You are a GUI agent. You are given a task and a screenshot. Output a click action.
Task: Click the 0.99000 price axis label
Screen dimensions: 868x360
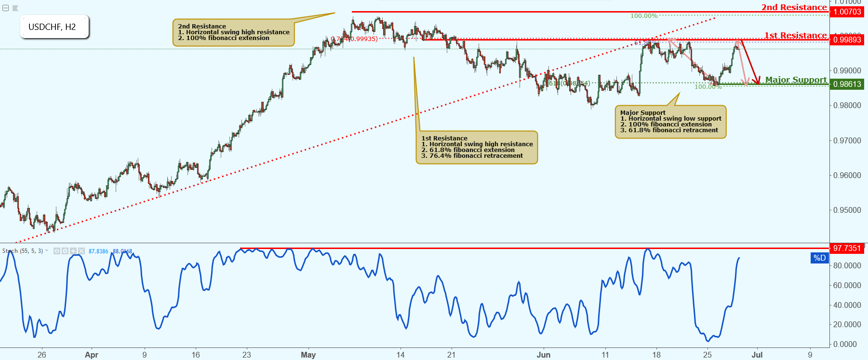pos(847,70)
